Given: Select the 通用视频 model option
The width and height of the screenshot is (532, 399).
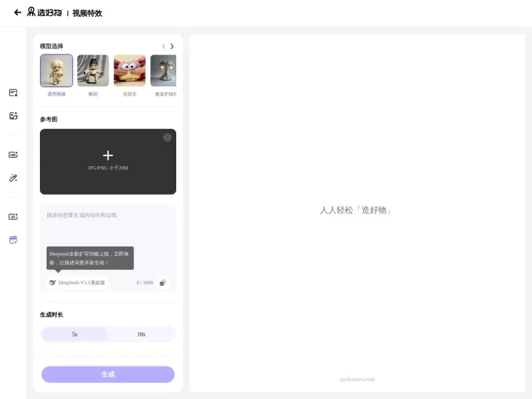Looking at the screenshot, I should click(x=56, y=70).
